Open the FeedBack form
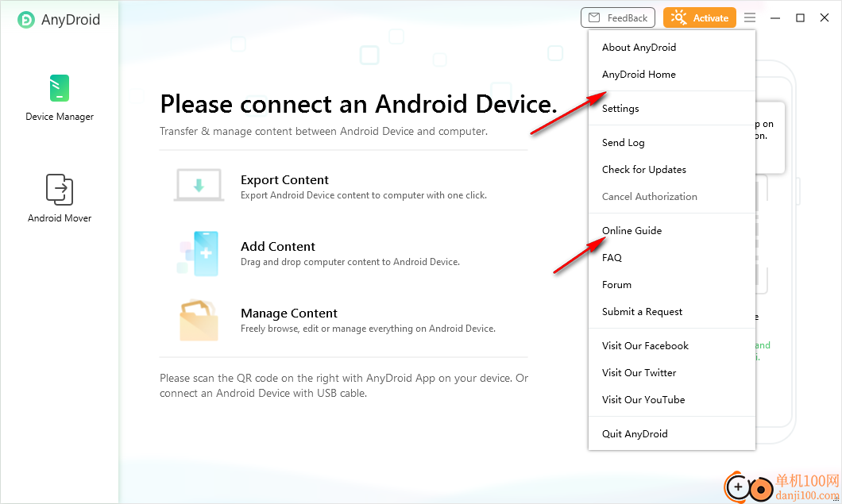 618,17
